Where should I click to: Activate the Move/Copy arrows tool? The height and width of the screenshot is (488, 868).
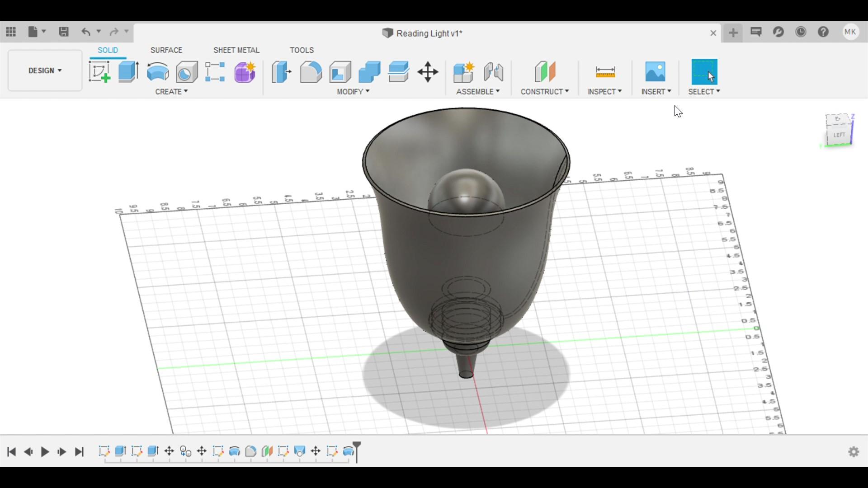tap(428, 72)
